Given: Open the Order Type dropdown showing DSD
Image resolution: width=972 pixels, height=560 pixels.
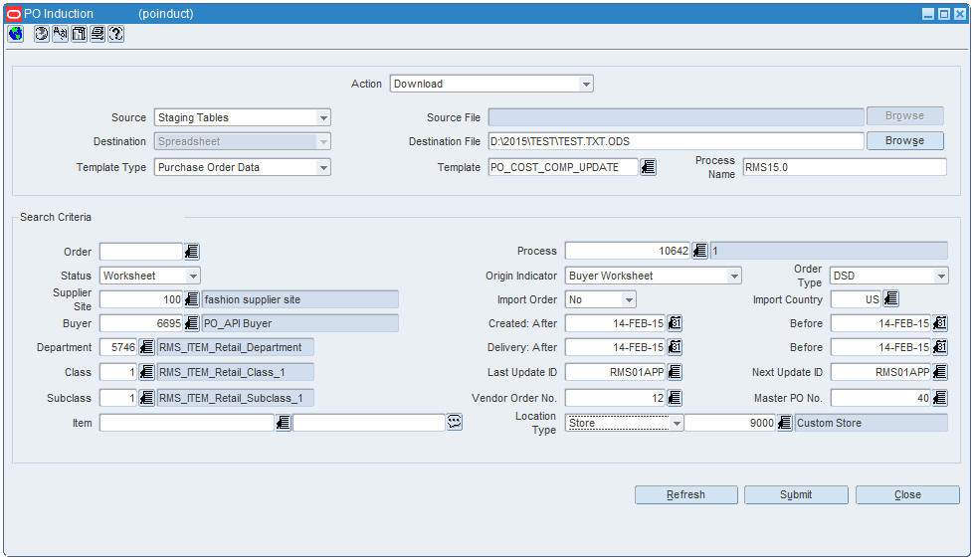Looking at the screenshot, I should coord(941,276).
